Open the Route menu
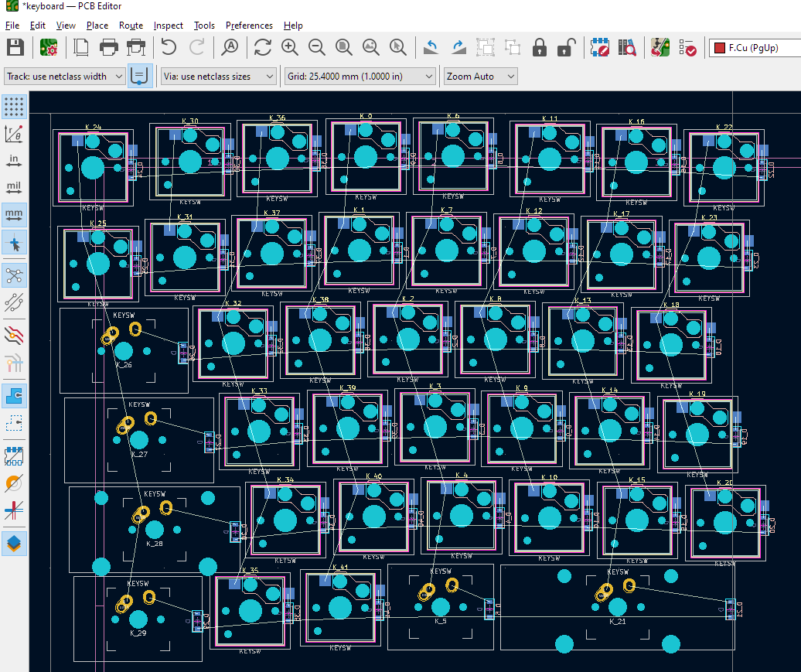The width and height of the screenshot is (801, 672). point(131,25)
